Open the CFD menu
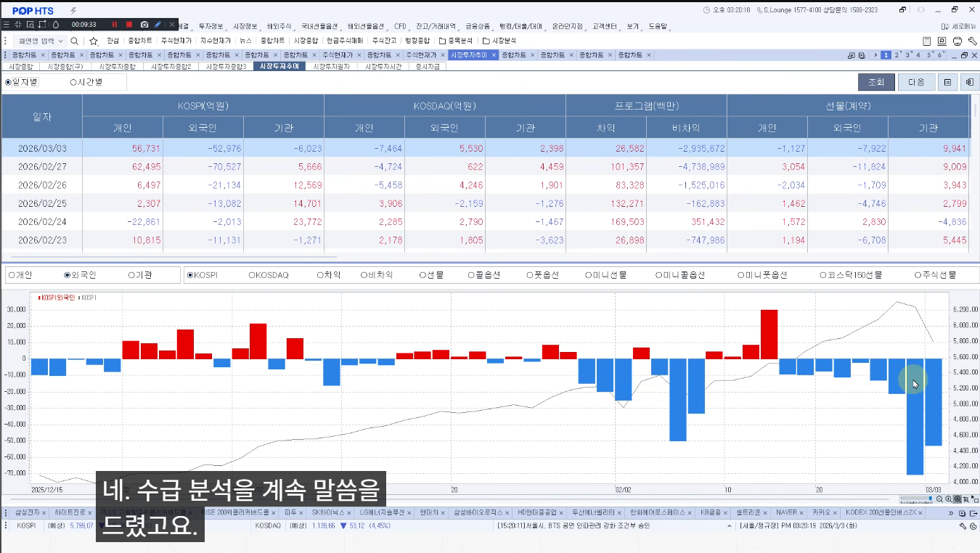This screenshot has width=980, height=553. [x=401, y=26]
